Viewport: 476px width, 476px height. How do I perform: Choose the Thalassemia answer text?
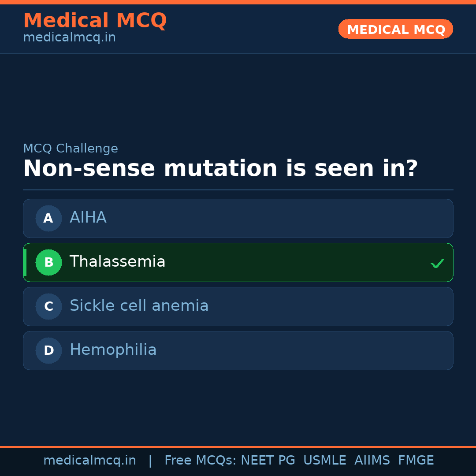(117, 262)
